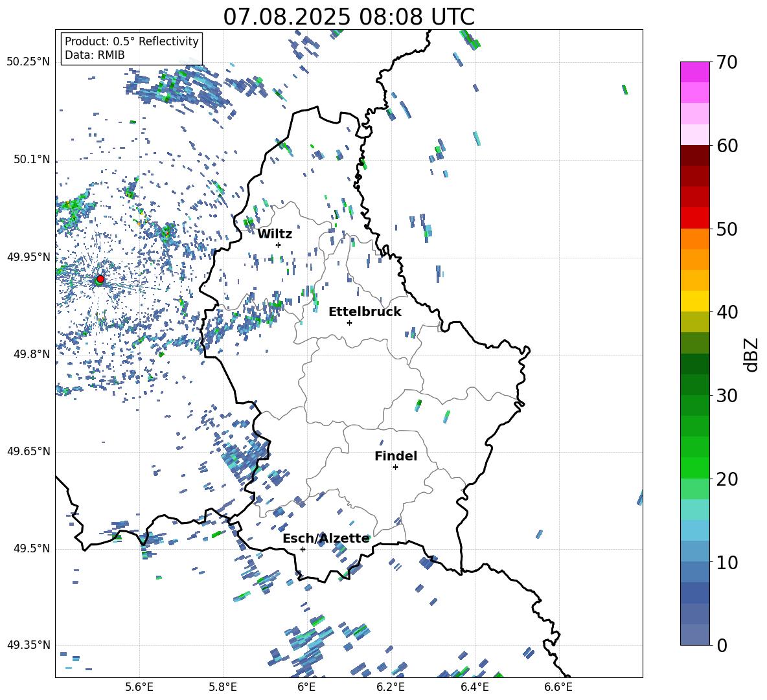Click the dBZ colorbar axis label
The height and width of the screenshot is (700, 767).
pyautogui.click(x=751, y=354)
